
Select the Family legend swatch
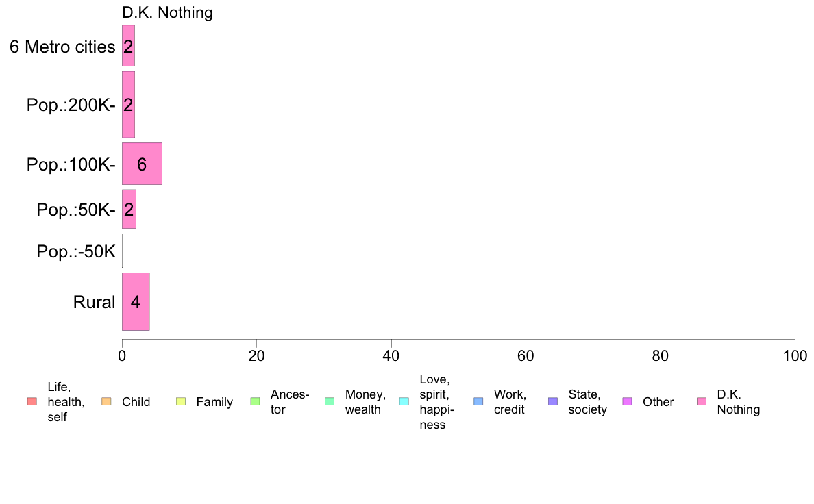pyautogui.click(x=181, y=402)
